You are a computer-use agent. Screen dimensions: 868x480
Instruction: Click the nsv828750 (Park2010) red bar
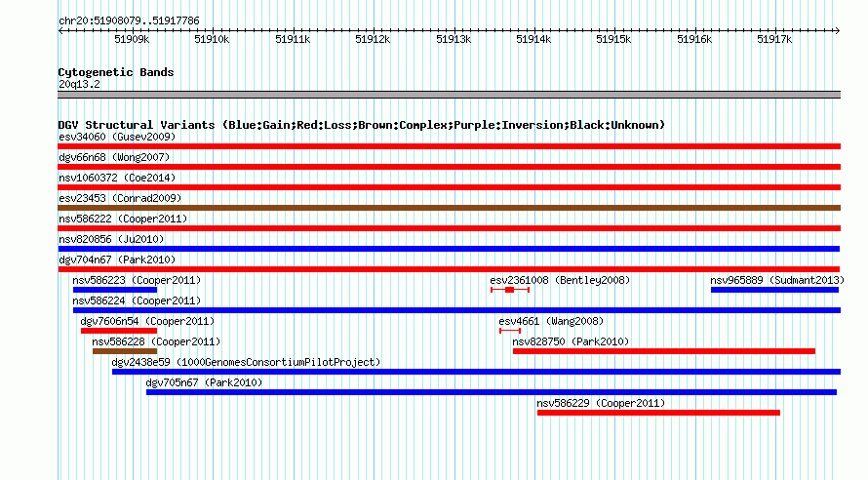point(664,351)
